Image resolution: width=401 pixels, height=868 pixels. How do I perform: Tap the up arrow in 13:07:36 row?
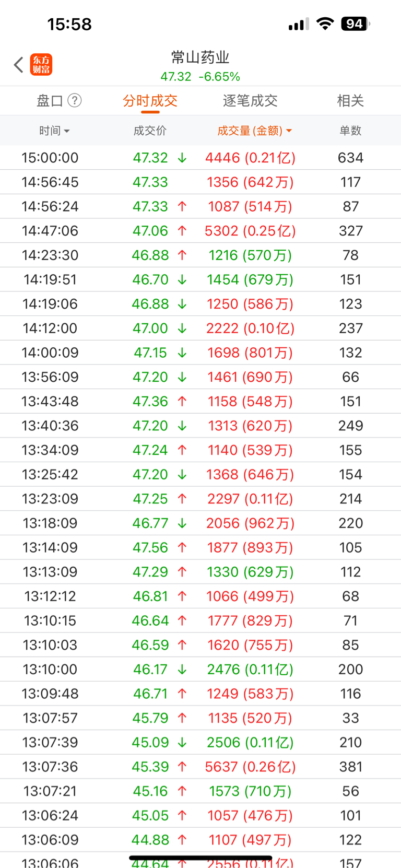(182, 767)
